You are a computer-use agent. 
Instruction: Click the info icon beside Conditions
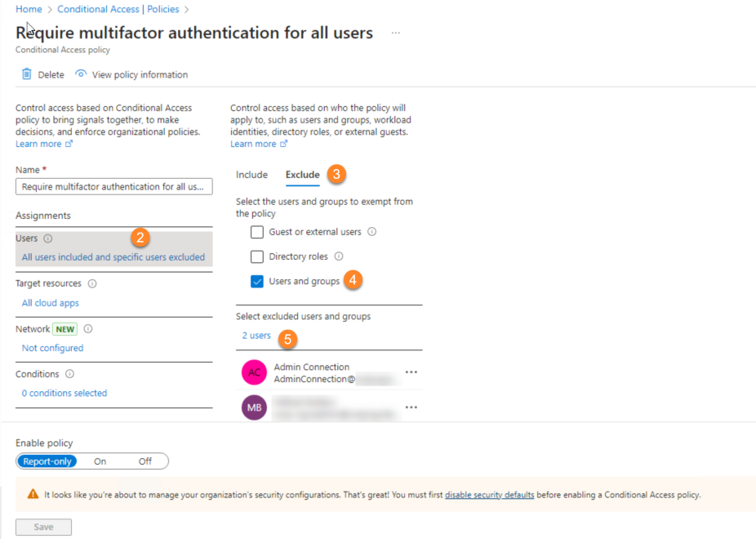point(69,374)
